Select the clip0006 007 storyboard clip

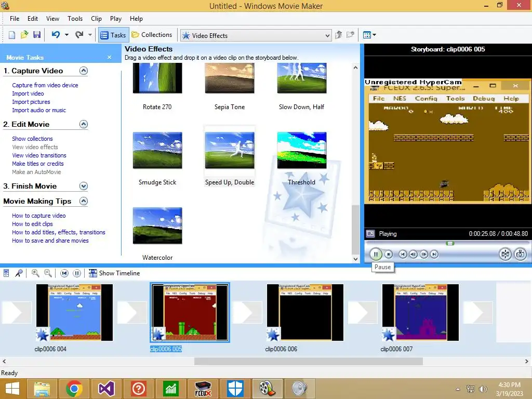(x=420, y=312)
